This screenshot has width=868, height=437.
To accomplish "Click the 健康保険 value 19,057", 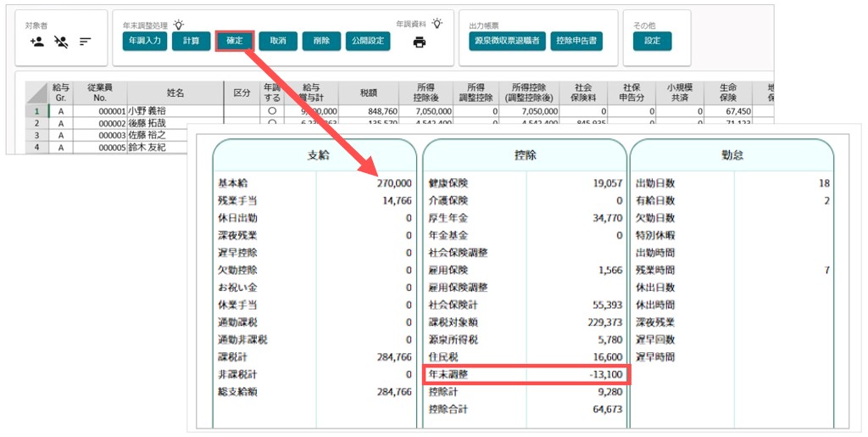I will pyautogui.click(x=607, y=183).
